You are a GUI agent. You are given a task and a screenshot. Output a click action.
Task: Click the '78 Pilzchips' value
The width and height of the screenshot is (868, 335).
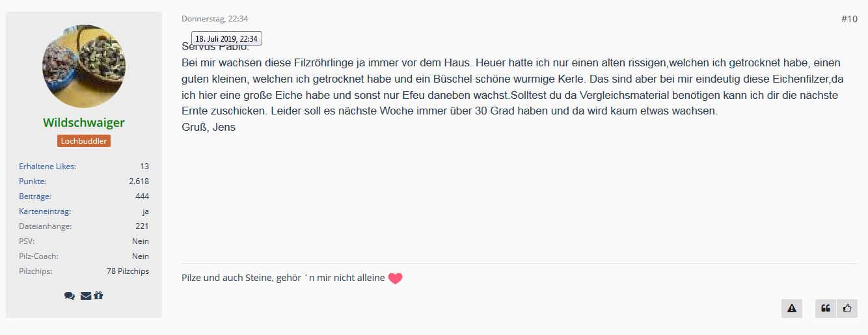pyautogui.click(x=128, y=271)
